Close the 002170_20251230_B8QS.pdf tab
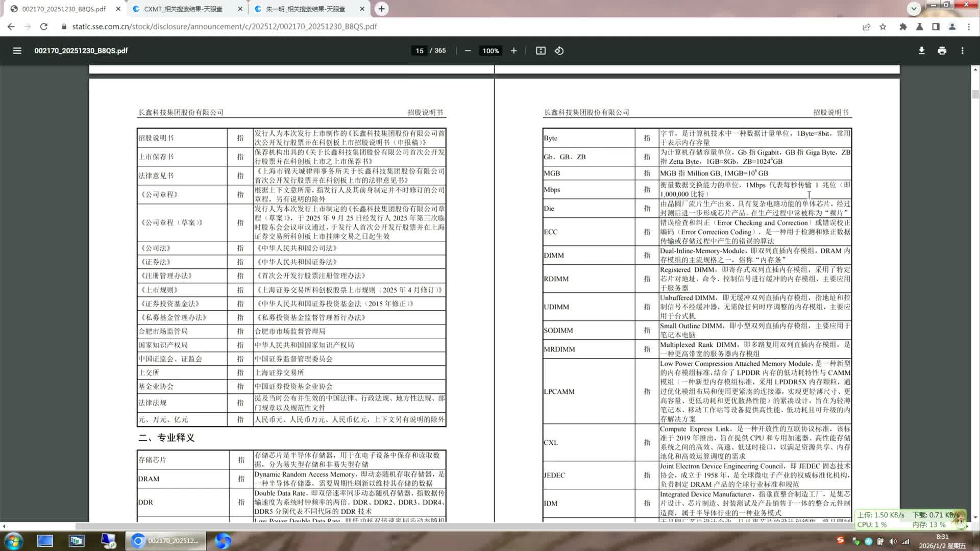Screen dimensions: 980x551 click(x=118, y=9)
